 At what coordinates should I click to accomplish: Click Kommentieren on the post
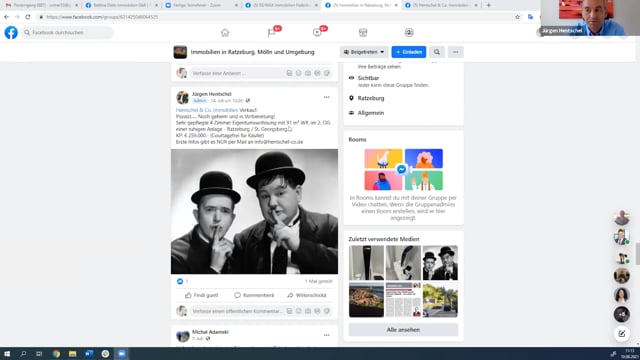(254, 295)
